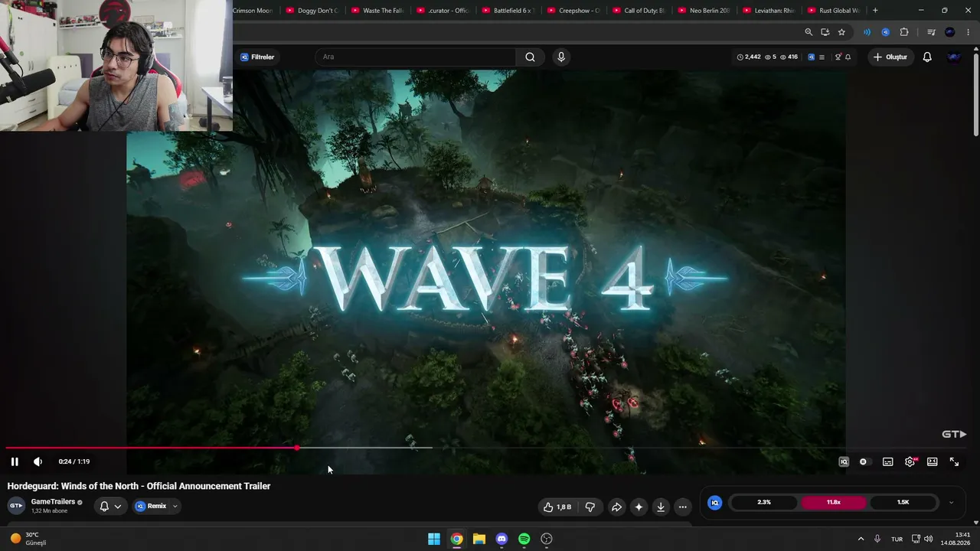This screenshot has width=980, height=551.
Task: Click the install app icon in address bar
Action: (825, 32)
